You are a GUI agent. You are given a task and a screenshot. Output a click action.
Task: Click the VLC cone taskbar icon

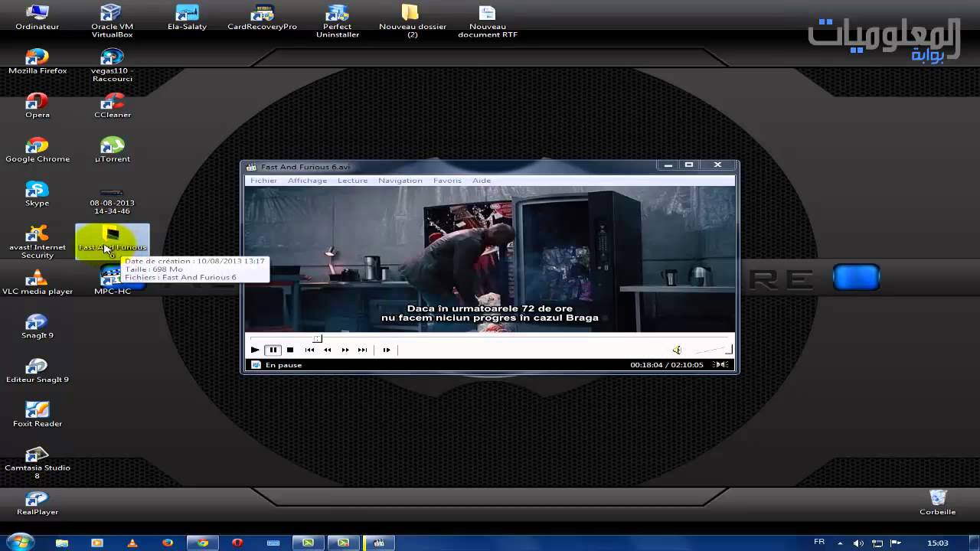click(x=132, y=543)
